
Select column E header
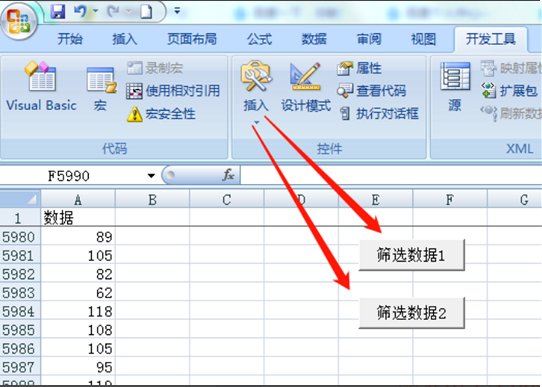pyautogui.click(x=375, y=199)
